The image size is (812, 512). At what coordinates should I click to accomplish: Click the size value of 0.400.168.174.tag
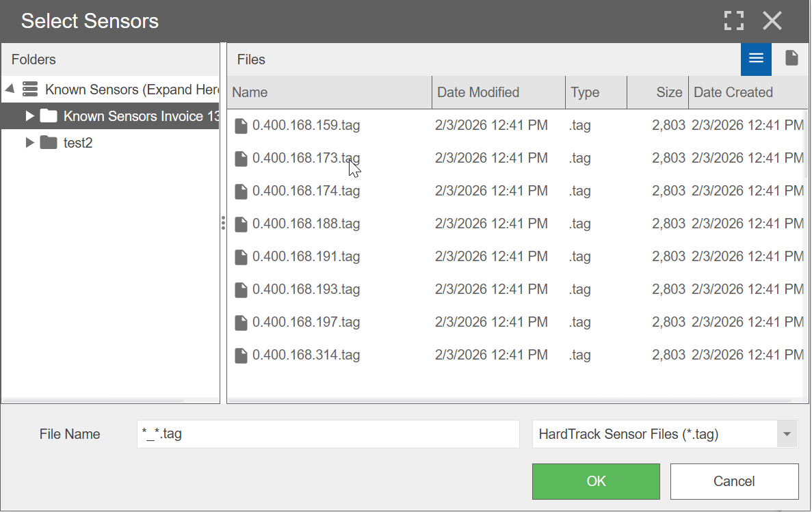[668, 191]
